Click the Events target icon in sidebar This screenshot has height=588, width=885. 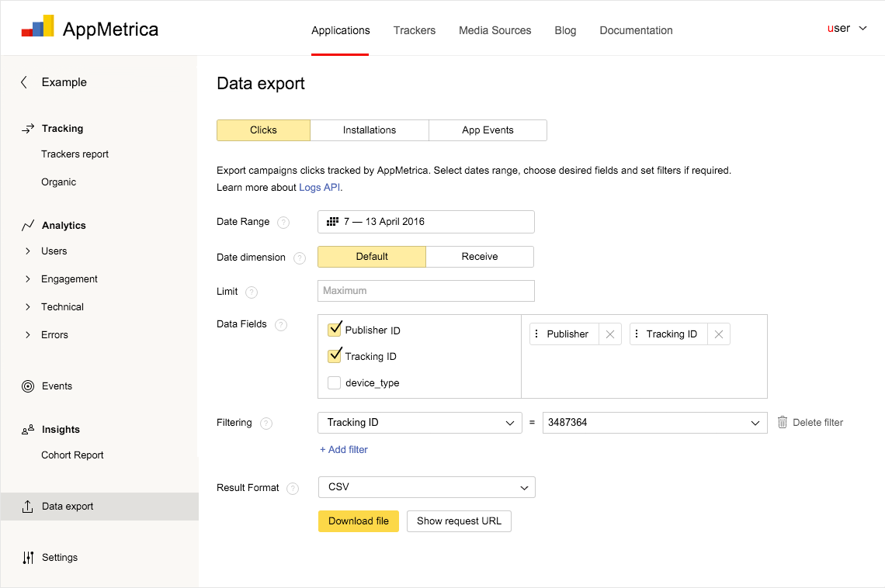tap(28, 386)
